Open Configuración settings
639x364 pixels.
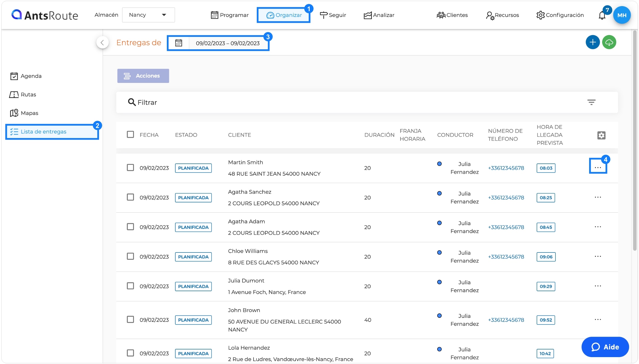coord(560,15)
